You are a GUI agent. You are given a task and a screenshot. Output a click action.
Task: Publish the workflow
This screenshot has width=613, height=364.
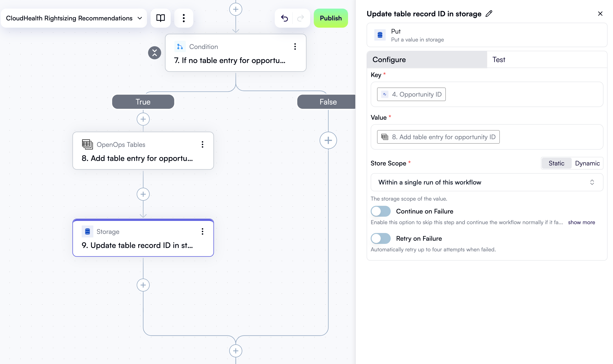pos(331,18)
